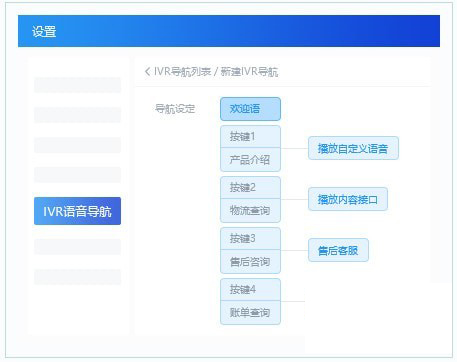Select the 物流查询 node

[x=250, y=211]
